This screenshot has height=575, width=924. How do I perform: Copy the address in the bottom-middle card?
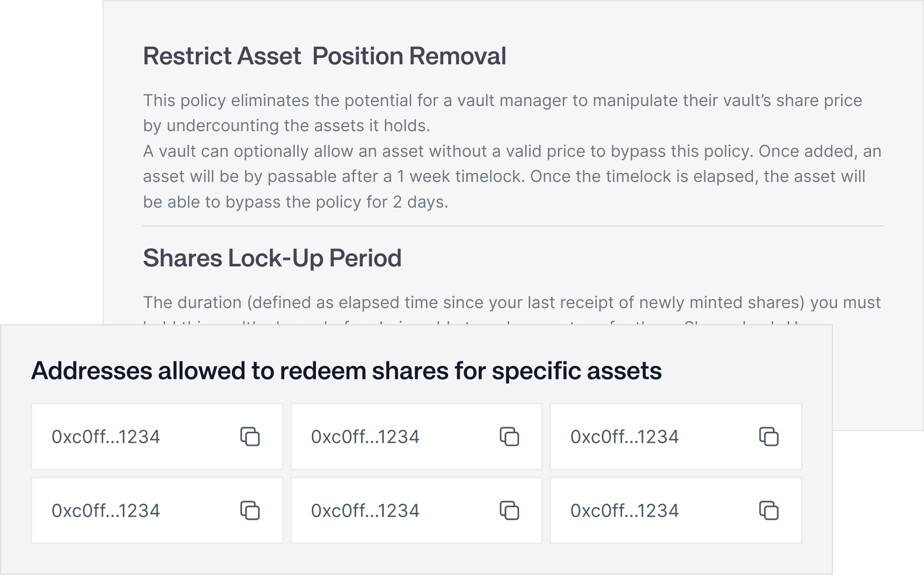[x=509, y=510]
